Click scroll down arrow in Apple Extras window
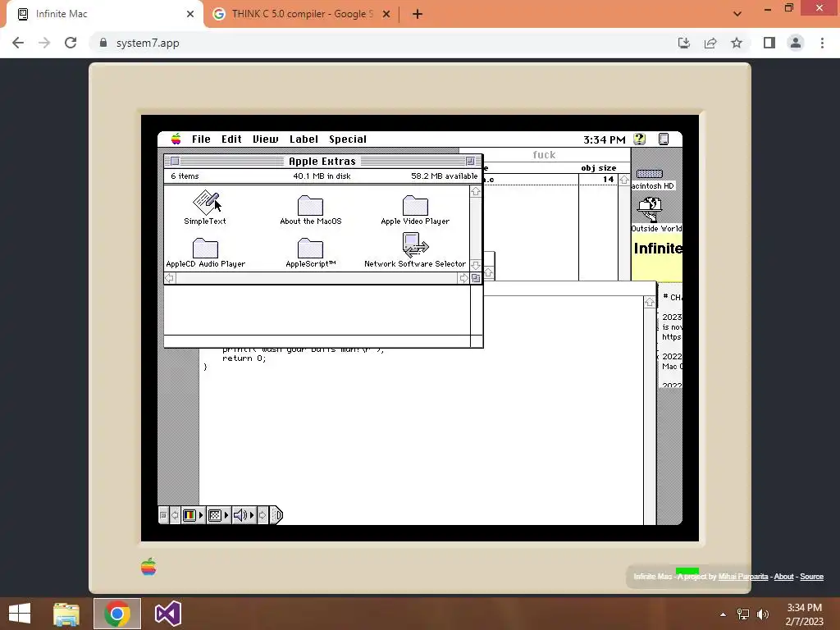The image size is (840, 630). (476, 265)
